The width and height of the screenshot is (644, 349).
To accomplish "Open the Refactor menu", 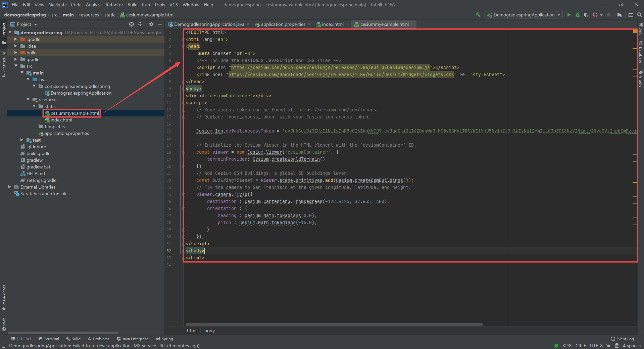I will 114,5.
